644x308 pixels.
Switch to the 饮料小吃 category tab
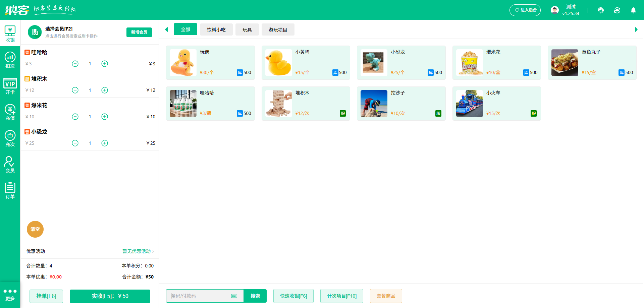(x=216, y=29)
